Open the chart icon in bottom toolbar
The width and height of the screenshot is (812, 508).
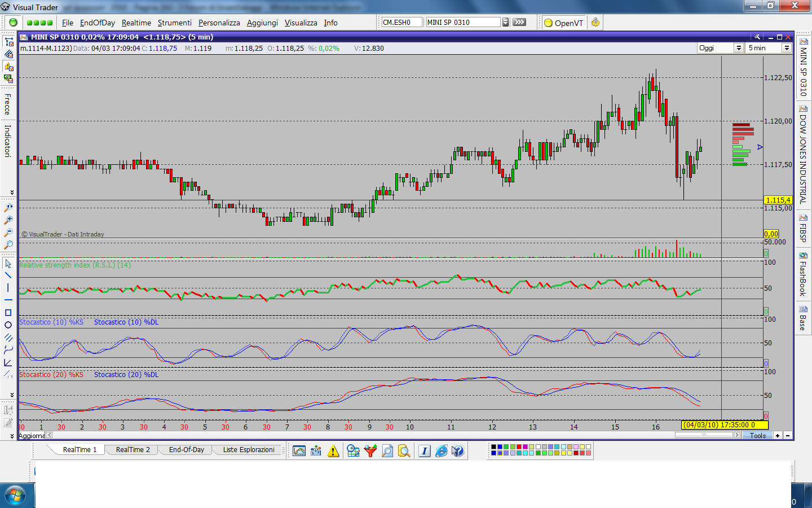(299, 450)
